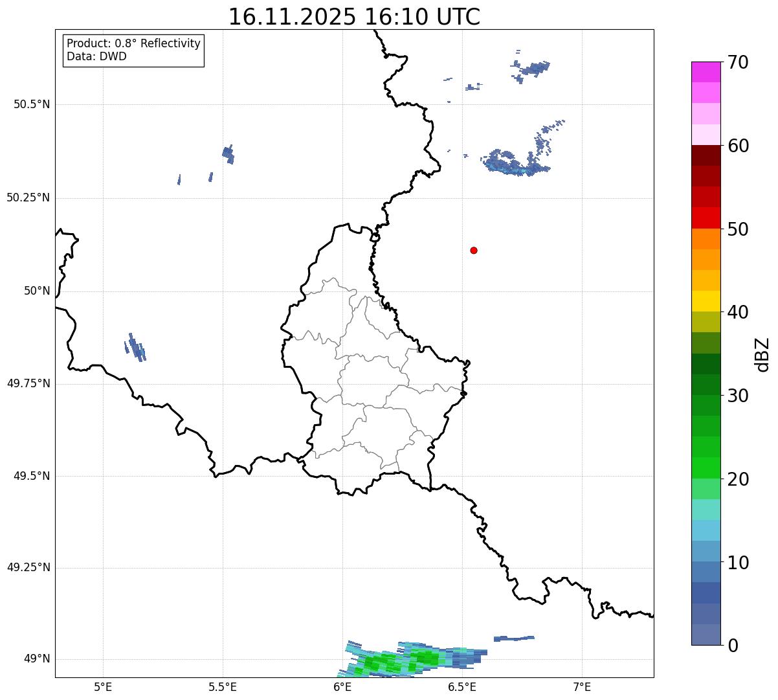Click the dBZ colorbar axis label

[762, 354]
